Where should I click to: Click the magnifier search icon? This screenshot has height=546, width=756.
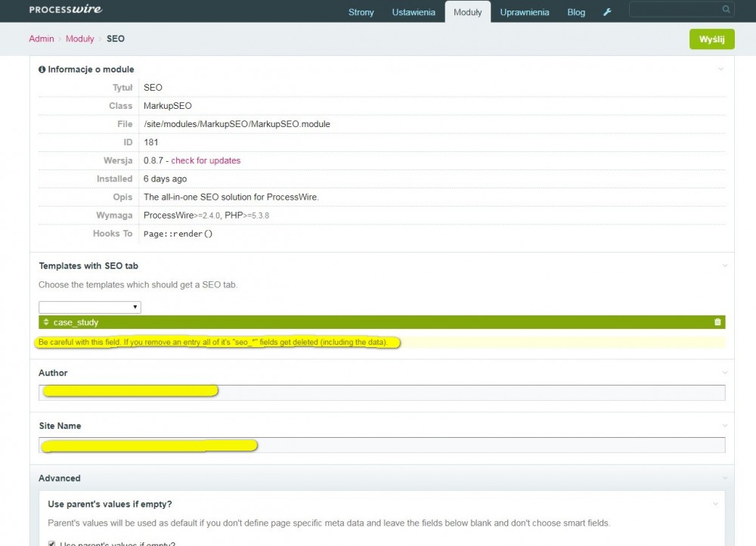(x=726, y=10)
